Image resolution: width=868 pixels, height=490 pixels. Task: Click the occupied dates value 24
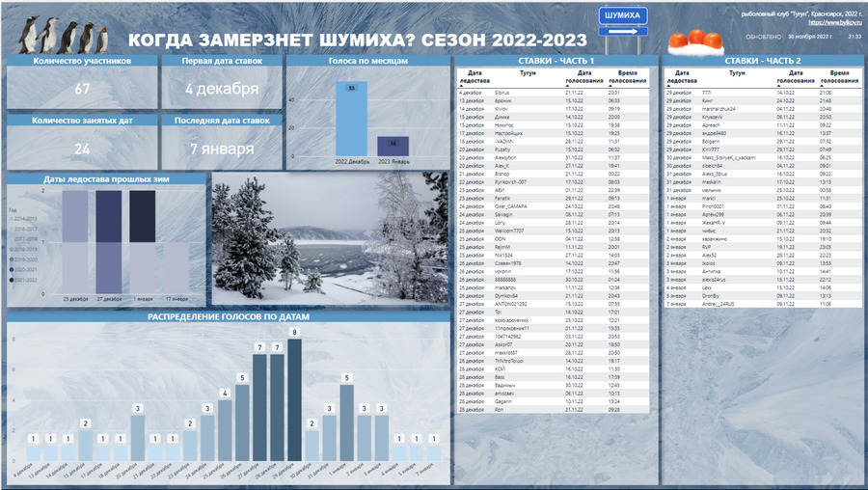click(82, 149)
